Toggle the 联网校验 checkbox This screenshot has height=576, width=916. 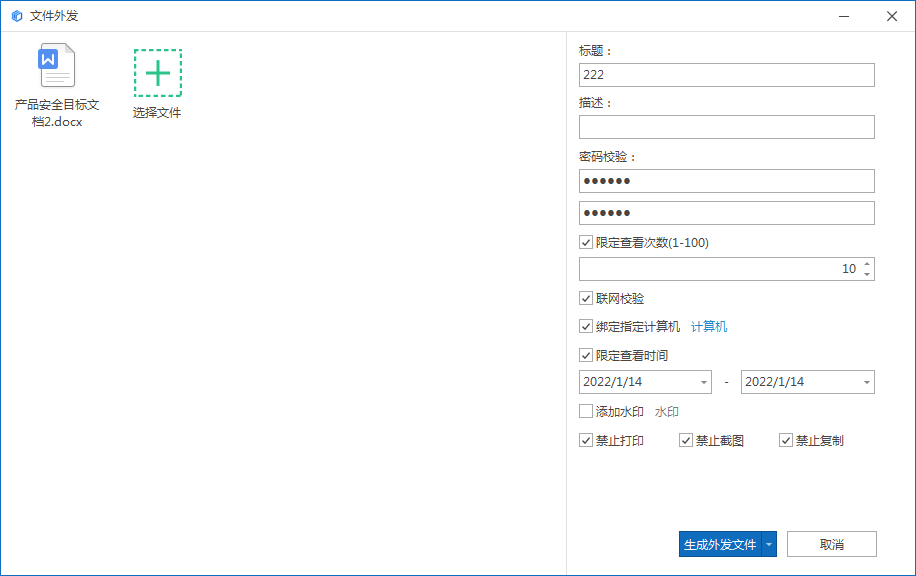[x=586, y=298]
